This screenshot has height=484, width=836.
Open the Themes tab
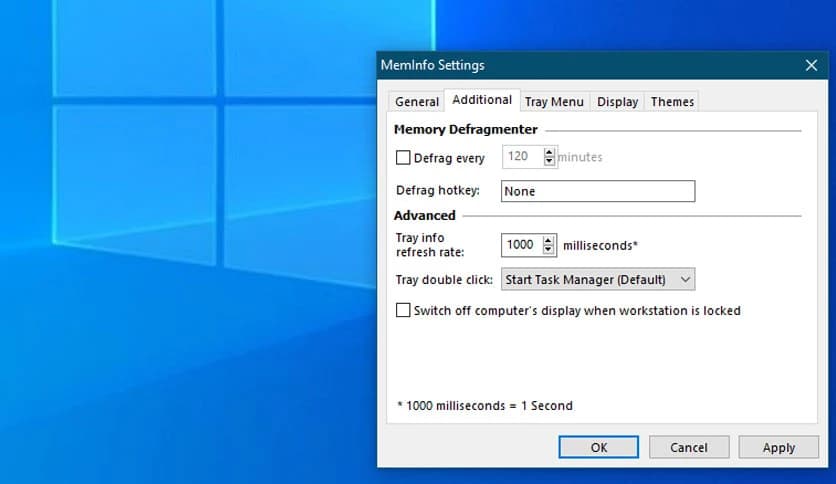coord(672,101)
